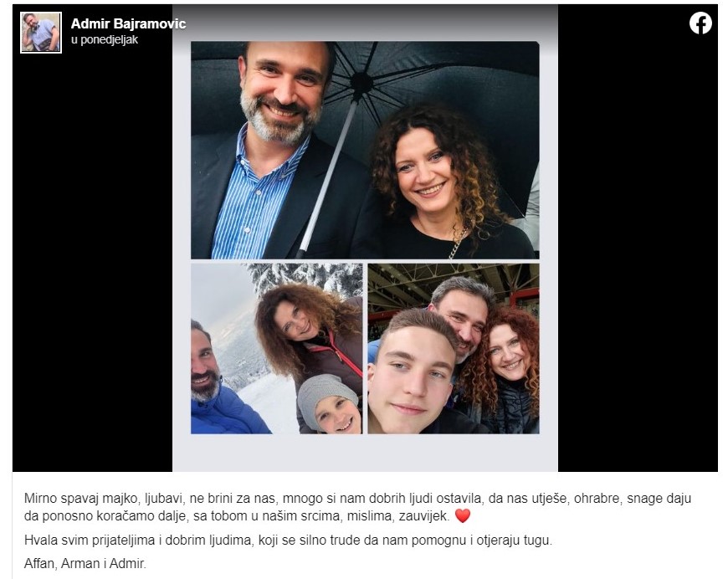This screenshot has height=579, width=728.
Task: Open the Admir Bajramovic author name link
Action: coord(128,23)
